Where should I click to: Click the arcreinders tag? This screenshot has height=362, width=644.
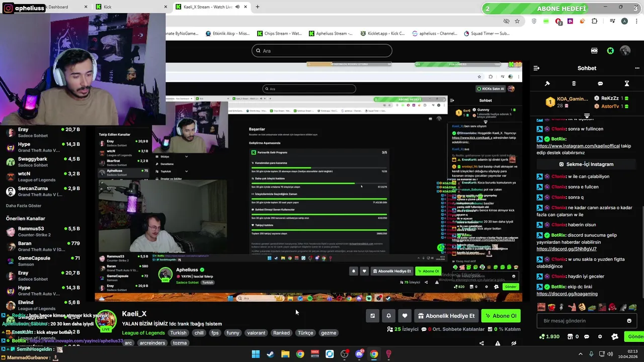coord(152,343)
